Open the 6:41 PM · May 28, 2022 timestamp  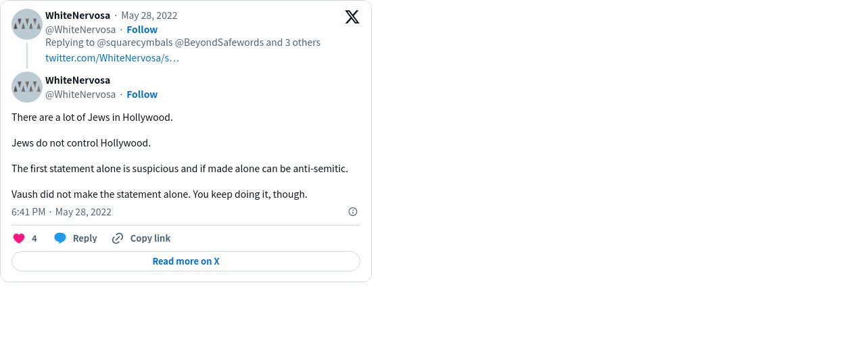pyautogui.click(x=62, y=212)
